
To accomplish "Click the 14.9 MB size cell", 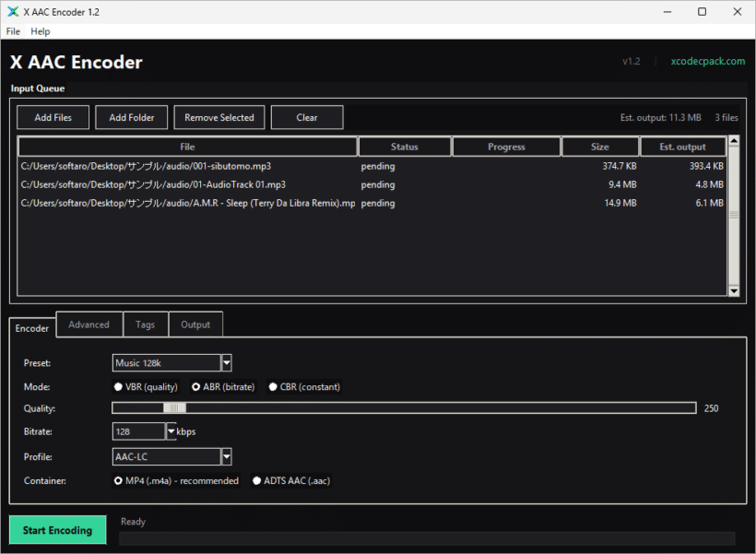I will (x=620, y=203).
